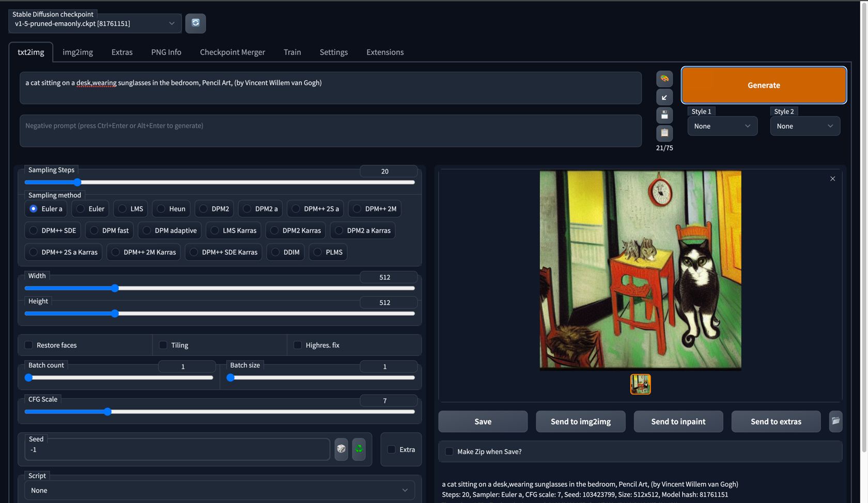The width and height of the screenshot is (868, 503).
Task: Open the output folder icon
Action: (x=835, y=421)
